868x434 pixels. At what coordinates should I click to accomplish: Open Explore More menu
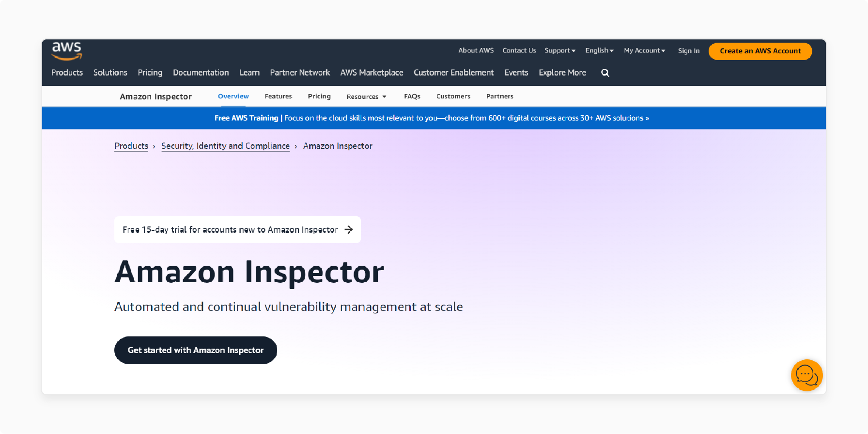tap(562, 73)
